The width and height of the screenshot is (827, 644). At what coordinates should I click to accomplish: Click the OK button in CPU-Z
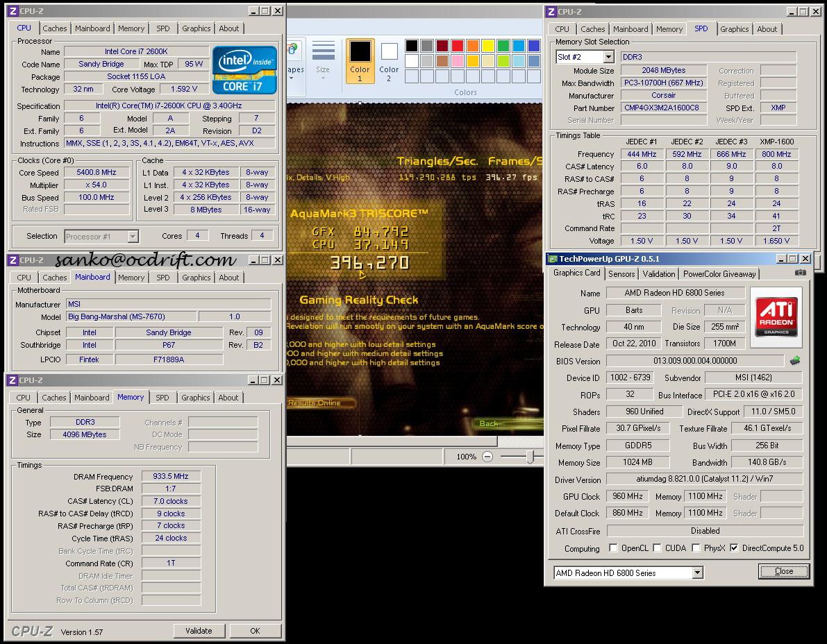click(256, 631)
